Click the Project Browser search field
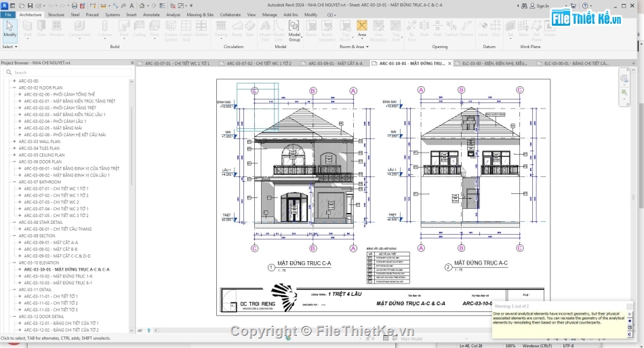Image resolution: width=644 pixels, height=348 pixels. 68,73
